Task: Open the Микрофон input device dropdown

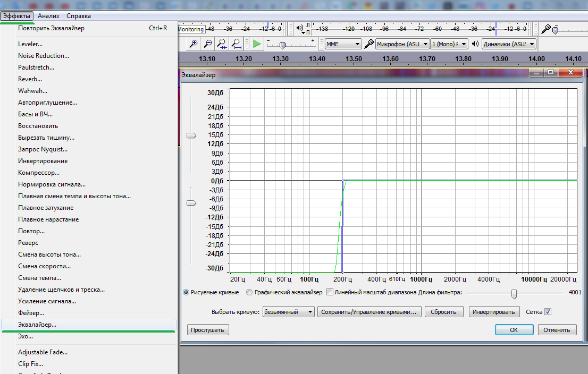Action: [x=402, y=44]
